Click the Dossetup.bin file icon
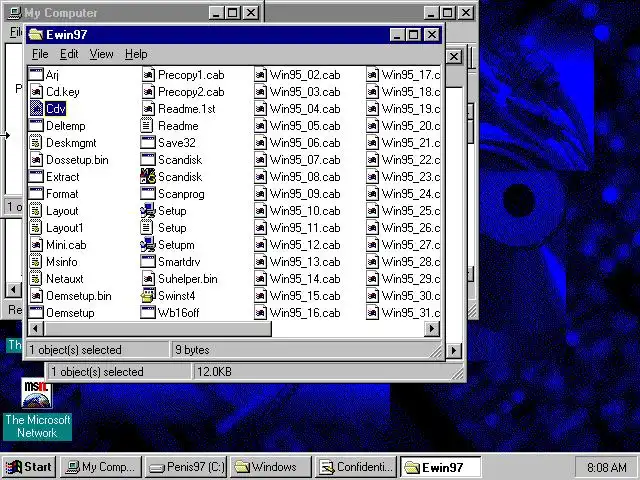Screen dimensions: 640x480 pyautogui.click(x=36, y=160)
